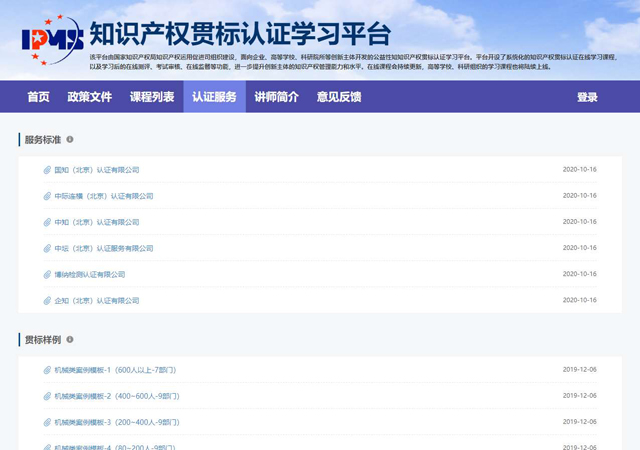Open 讲师简介 navigation item

277,97
